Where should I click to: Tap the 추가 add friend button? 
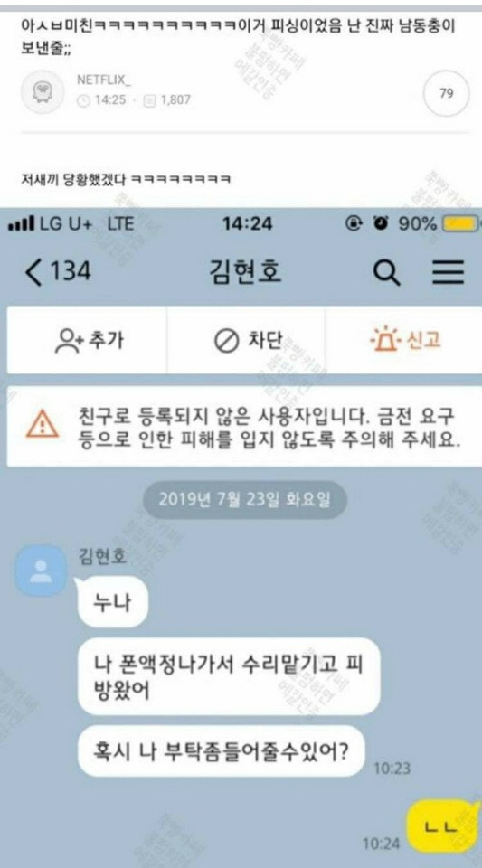coord(87,341)
